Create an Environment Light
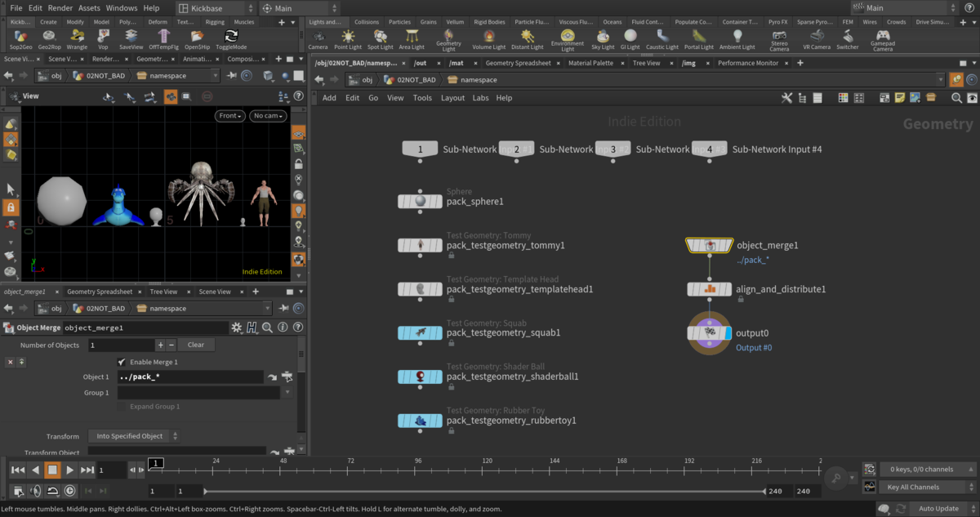980x517 pixels. 568,41
